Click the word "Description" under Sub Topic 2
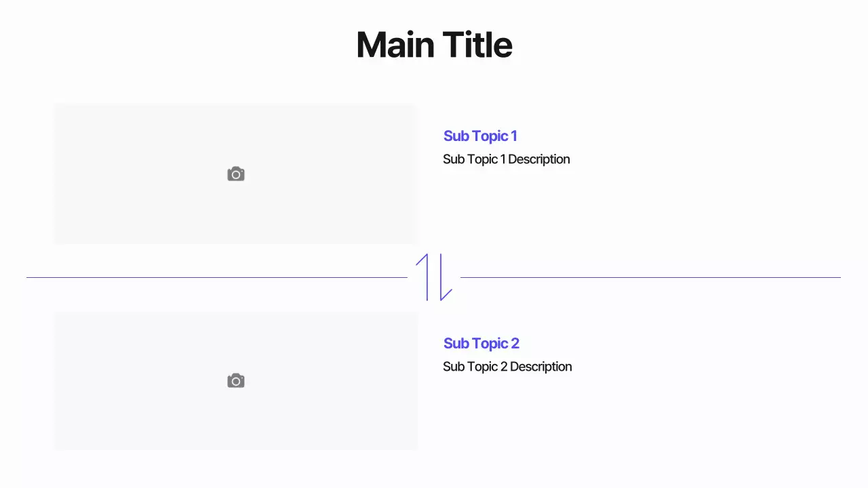The image size is (868, 488). point(540,367)
